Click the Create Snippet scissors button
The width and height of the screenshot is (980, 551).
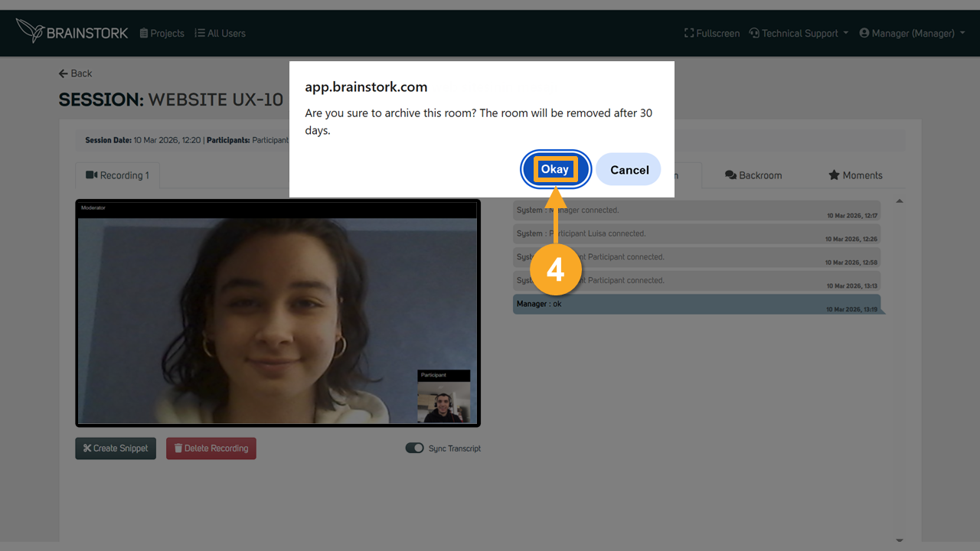tap(116, 448)
